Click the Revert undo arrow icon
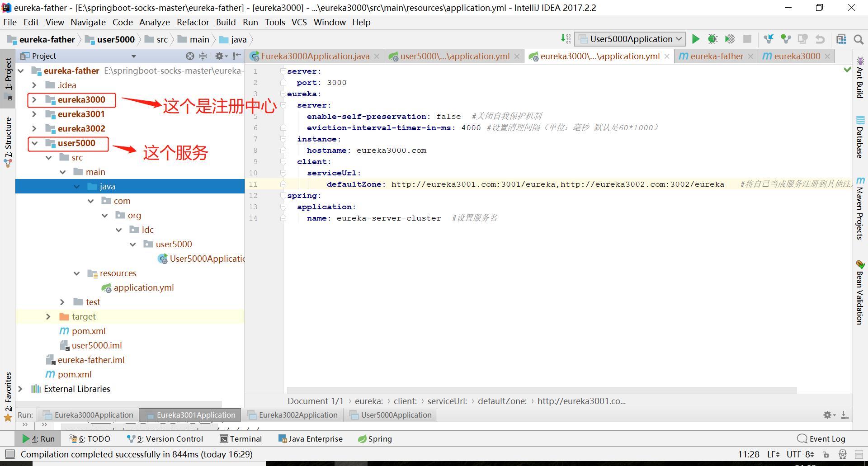This screenshot has width=868, height=466. [x=820, y=39]
